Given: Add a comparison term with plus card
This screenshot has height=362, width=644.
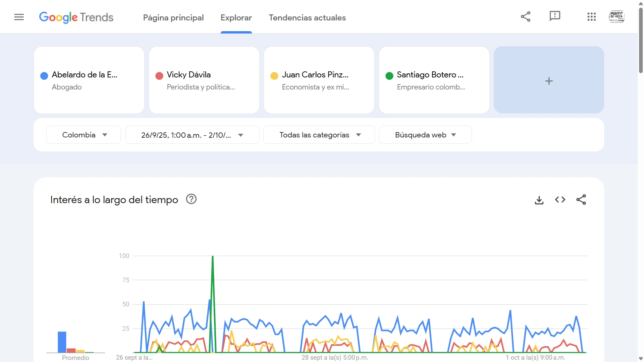Looking at the screenshot, I should pos(549,80).
